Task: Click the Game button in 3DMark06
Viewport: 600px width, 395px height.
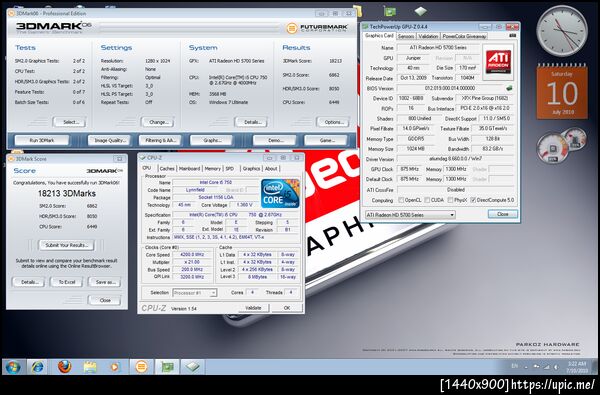Action: point(326,140)
